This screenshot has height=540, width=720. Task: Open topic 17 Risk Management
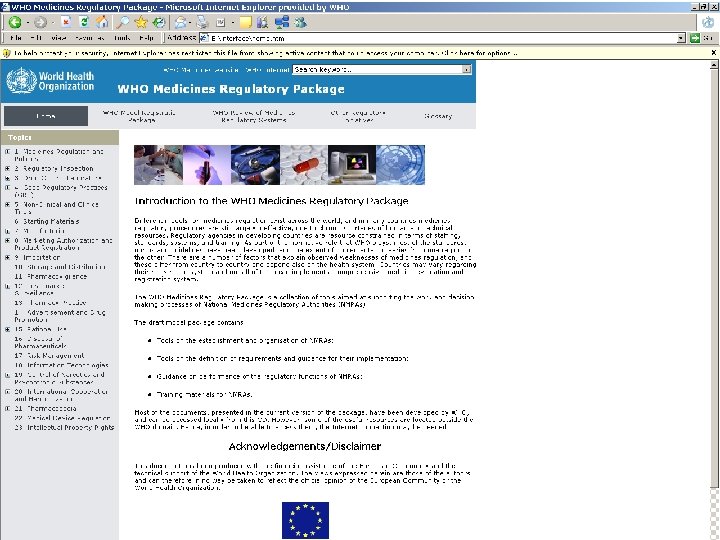click(49, 355)
